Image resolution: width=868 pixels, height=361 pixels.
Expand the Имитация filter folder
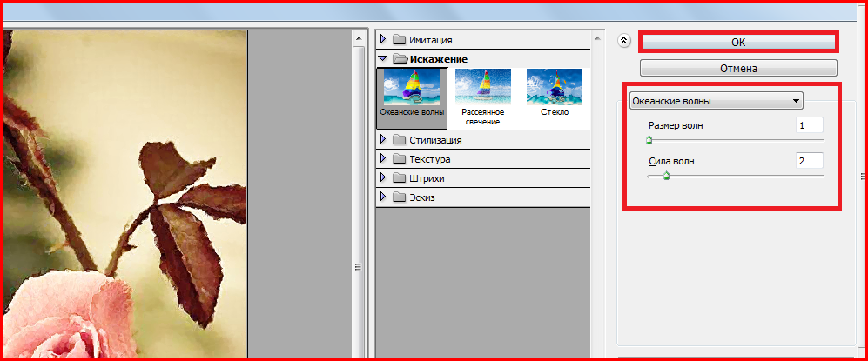point(382,39)
